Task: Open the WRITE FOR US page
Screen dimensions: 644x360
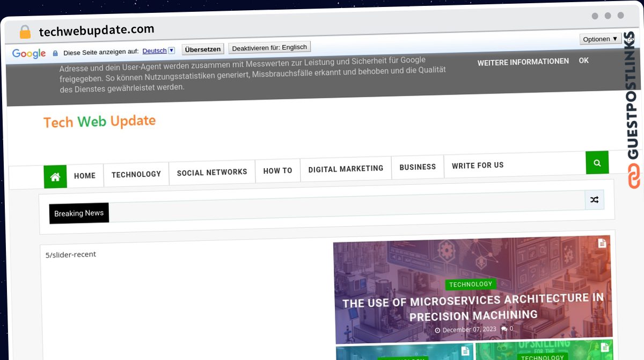Action: [x=478, y=165]
